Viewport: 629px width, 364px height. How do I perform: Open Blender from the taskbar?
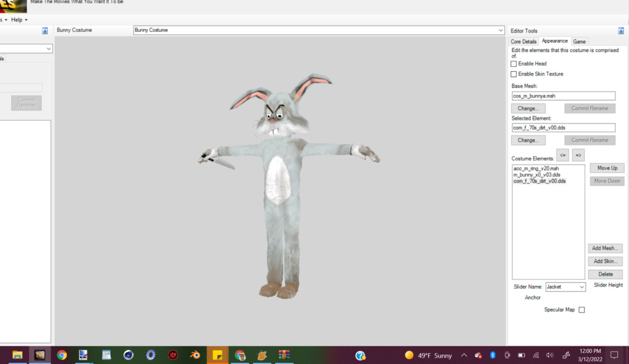195,355
